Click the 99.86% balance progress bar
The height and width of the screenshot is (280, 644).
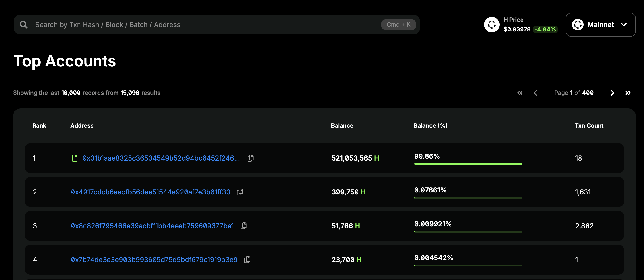coord(468,164)
